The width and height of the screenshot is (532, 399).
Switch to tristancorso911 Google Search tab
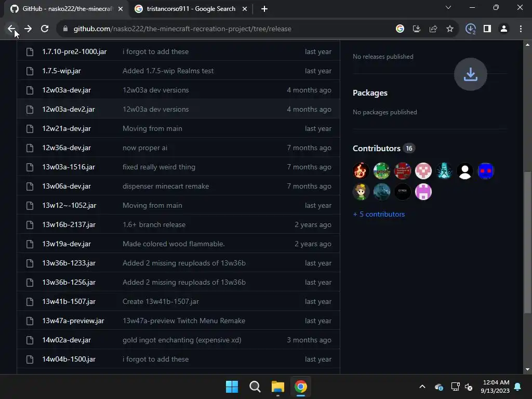[x=191, y=9]
